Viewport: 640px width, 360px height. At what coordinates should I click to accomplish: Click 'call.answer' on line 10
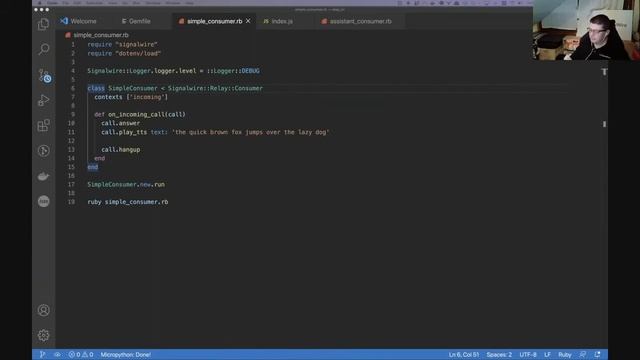click(121, 123)
